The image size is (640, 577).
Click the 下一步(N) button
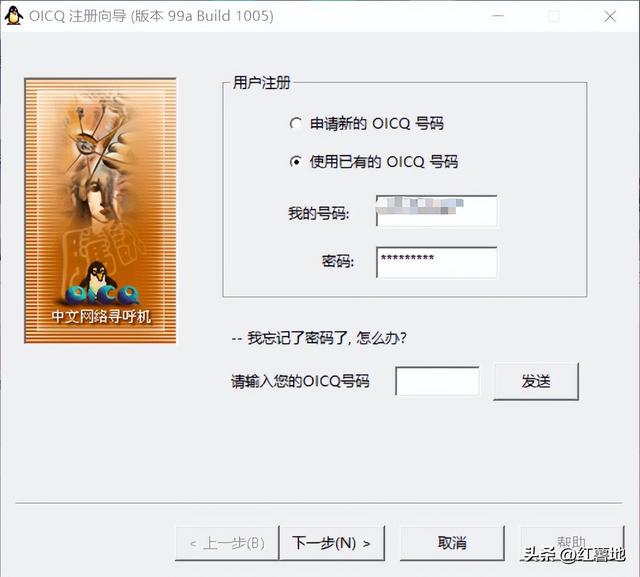click(x=331, y=543)
